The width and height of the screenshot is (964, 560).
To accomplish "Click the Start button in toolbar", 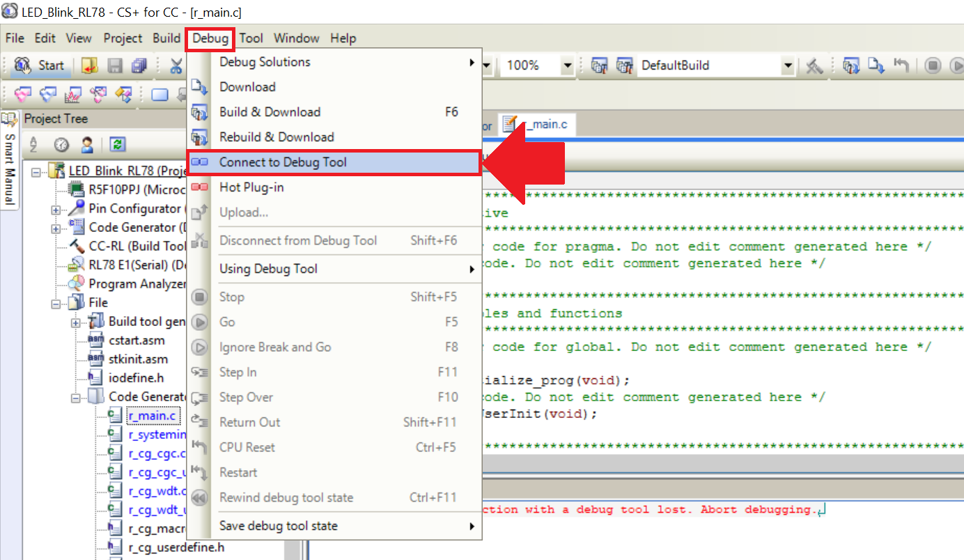I will 40,65.
